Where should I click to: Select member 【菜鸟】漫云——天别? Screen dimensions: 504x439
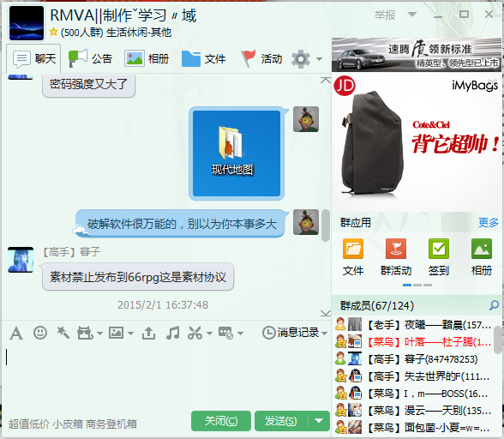tap(413, 411)
